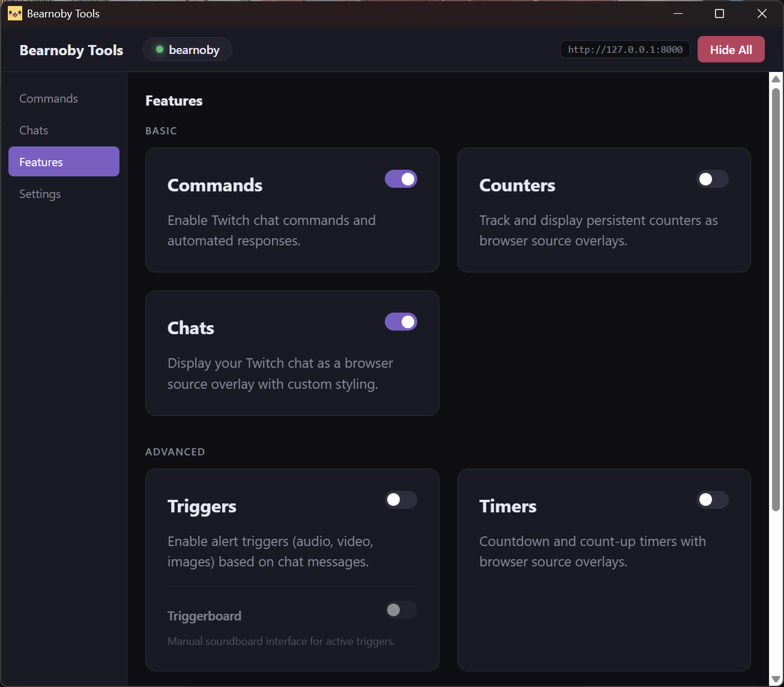
Task: Open the Commands sidebar page
Action: coord(64,98)
